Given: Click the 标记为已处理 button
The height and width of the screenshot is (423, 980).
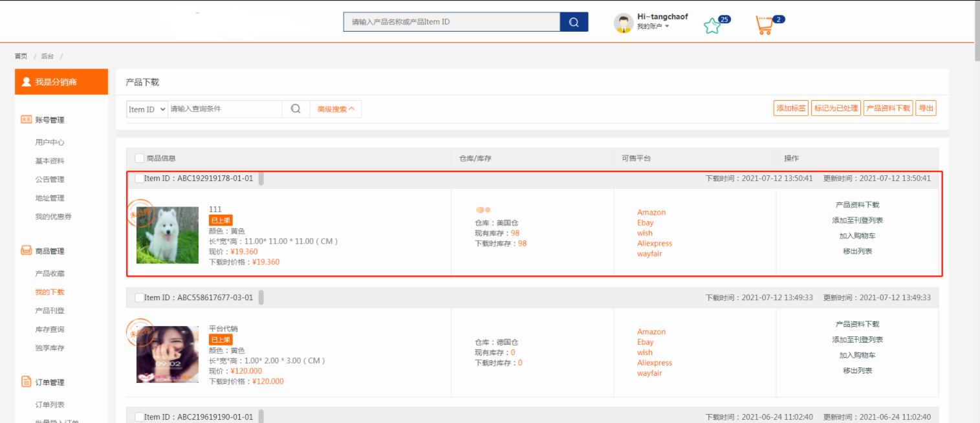Looking at the screenshot, I should (x=836, y=108).
